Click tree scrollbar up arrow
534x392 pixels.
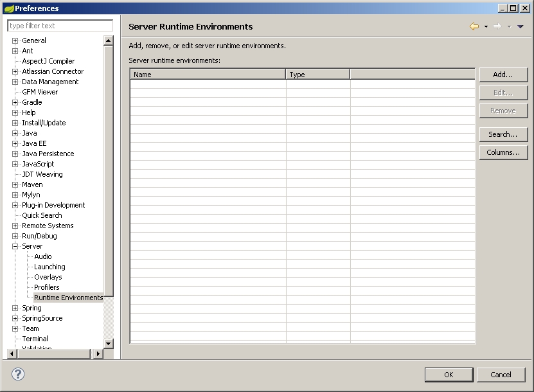click(x=109, y=40)
